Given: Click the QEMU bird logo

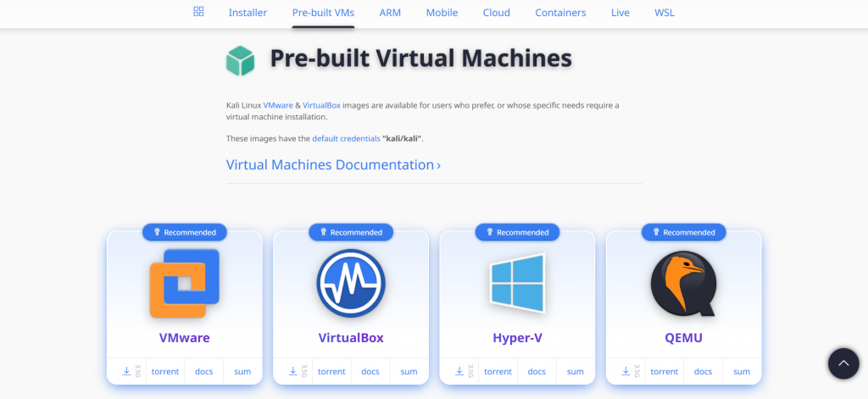Looking at the screenshot, I should tap(684, 283).
